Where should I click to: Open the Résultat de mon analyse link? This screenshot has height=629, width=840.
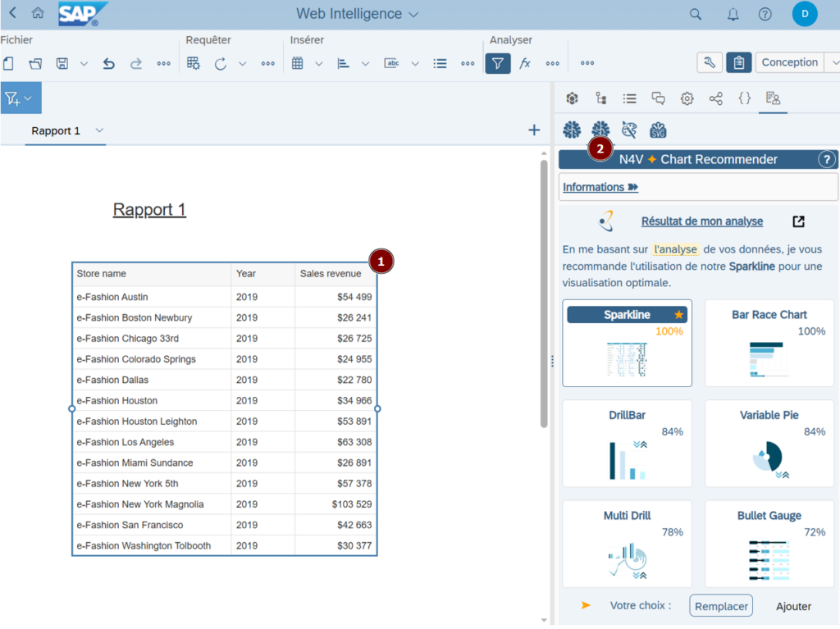[701, 221]
